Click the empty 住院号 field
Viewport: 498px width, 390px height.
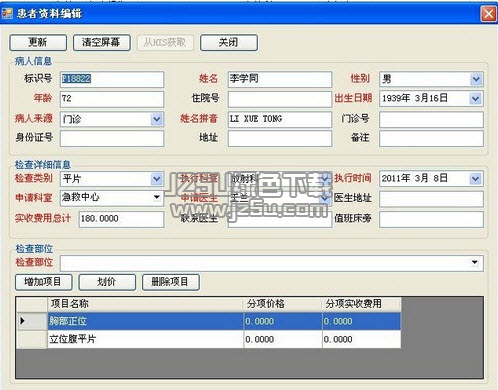coord(280,99)
